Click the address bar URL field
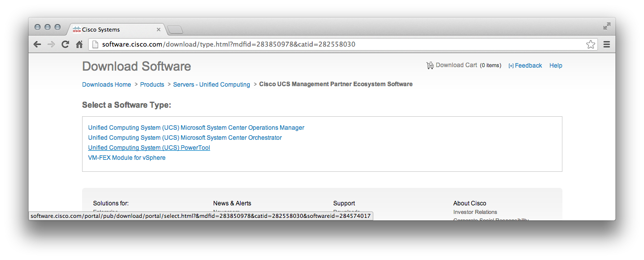Viewport: 644px width, 260px height. coord(340,45)
